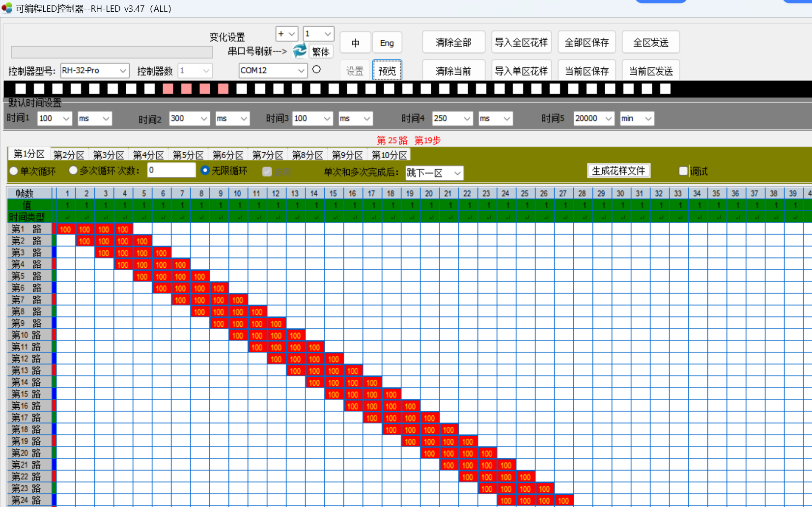Click the serial port refresh icon
The image size is (812, 507).
(x=299, y=51)
